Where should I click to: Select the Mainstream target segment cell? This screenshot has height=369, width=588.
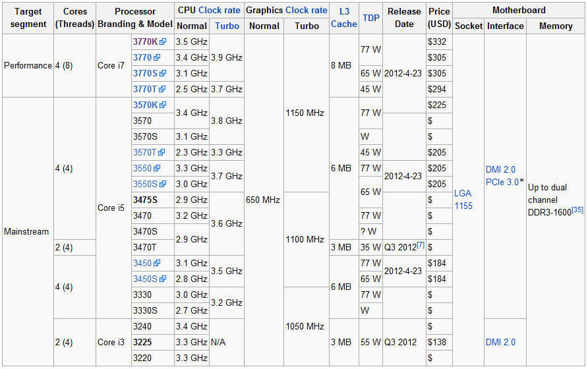click(x=28, y=231)
